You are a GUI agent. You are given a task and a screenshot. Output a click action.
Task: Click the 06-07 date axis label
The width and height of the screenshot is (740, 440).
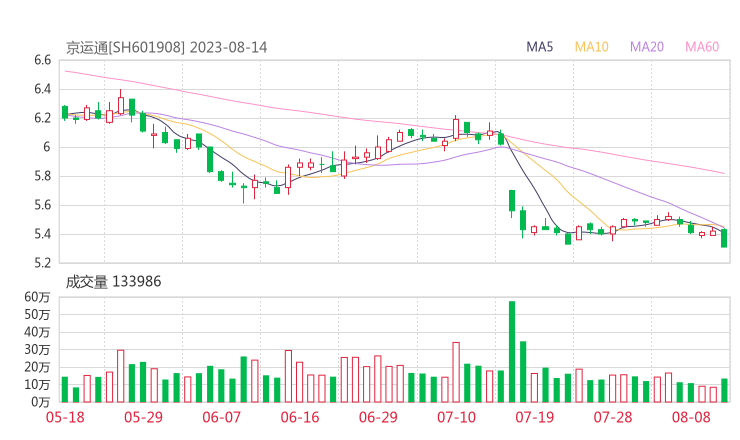[x=221, y=417]
